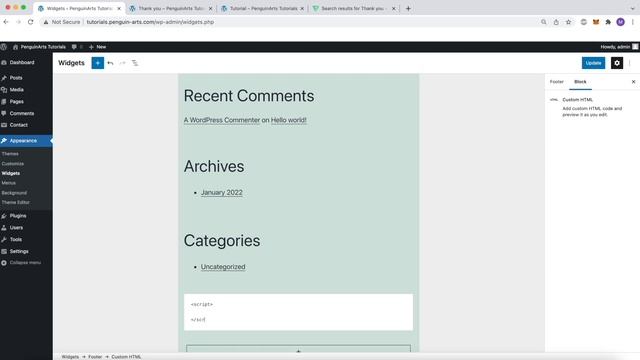Open Howdy admin account menu
The height and width of the screenshot is (360, 640).
coord(619,47)
